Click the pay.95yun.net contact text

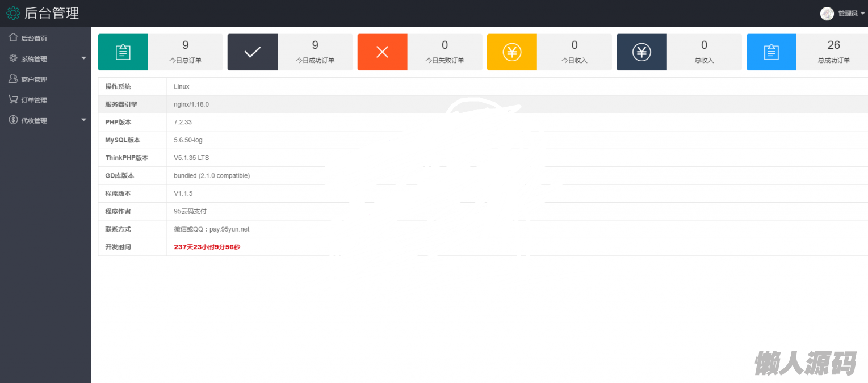tap(229, 229)
